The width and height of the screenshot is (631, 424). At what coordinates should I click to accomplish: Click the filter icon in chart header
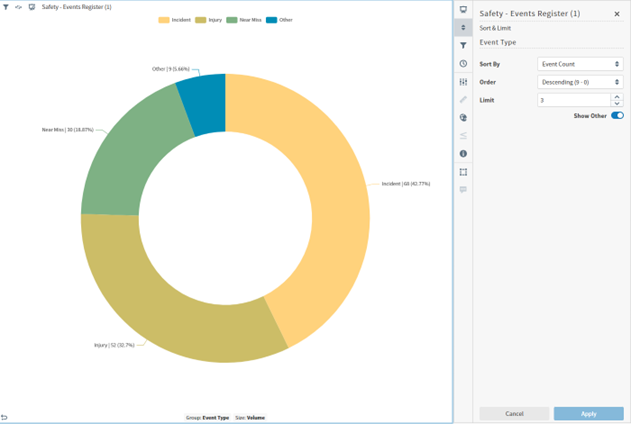(x=6, y=7)
